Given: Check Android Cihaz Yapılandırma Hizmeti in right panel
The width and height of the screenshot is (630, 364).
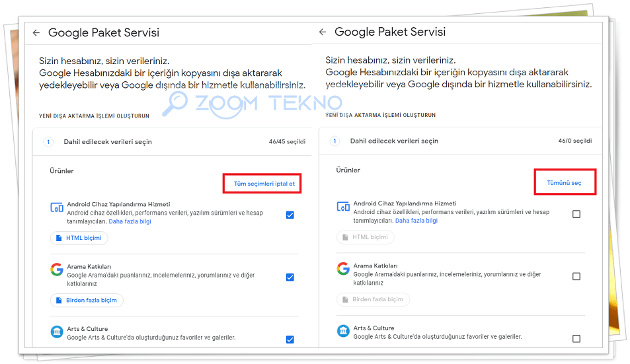Looking at the screenshot, I should coord(576,214).
